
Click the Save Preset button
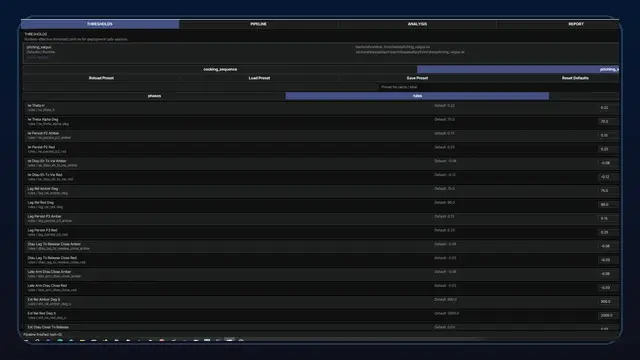pos(417,78)
